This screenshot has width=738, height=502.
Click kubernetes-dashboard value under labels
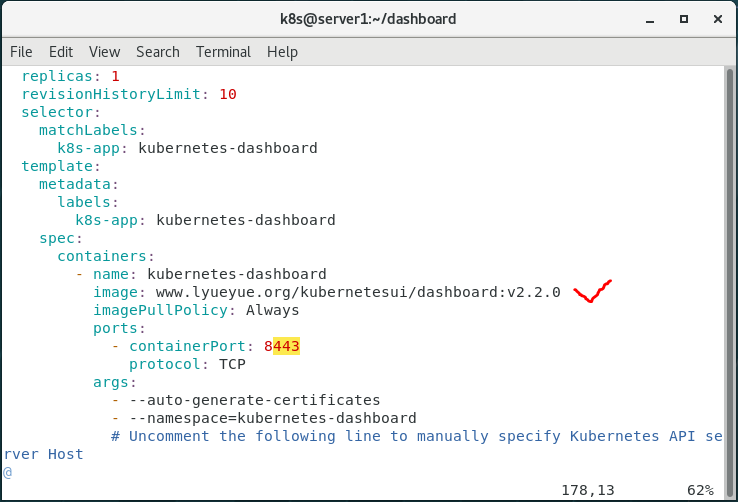click(x=246, y=220)
